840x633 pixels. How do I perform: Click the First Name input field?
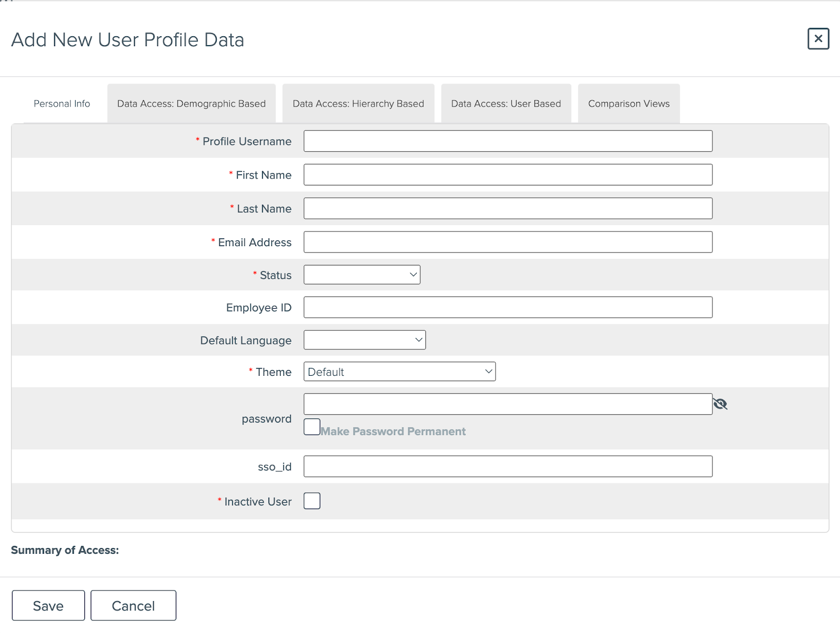coord(507,174)
